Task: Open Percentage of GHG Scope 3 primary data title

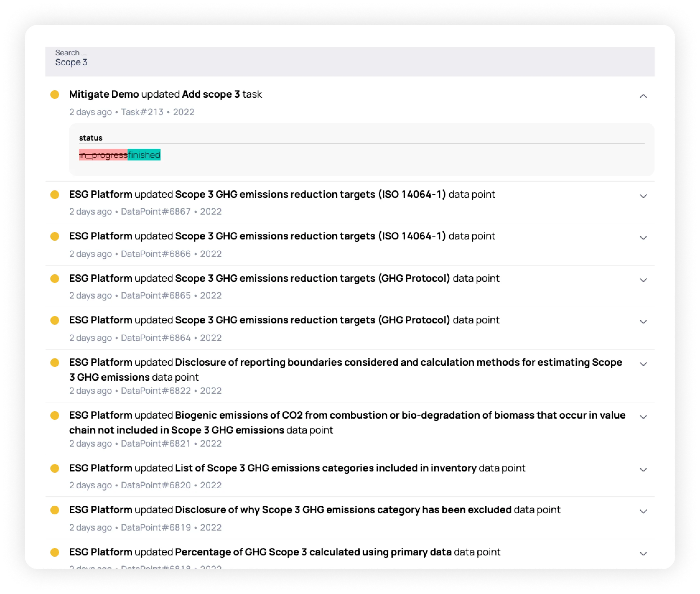Action: pos(313,552)
